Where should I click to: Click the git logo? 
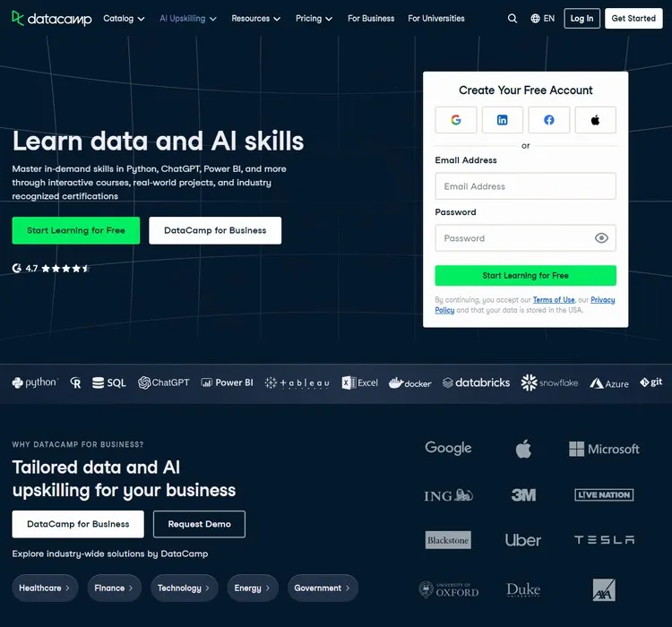[x=651, y=382]
